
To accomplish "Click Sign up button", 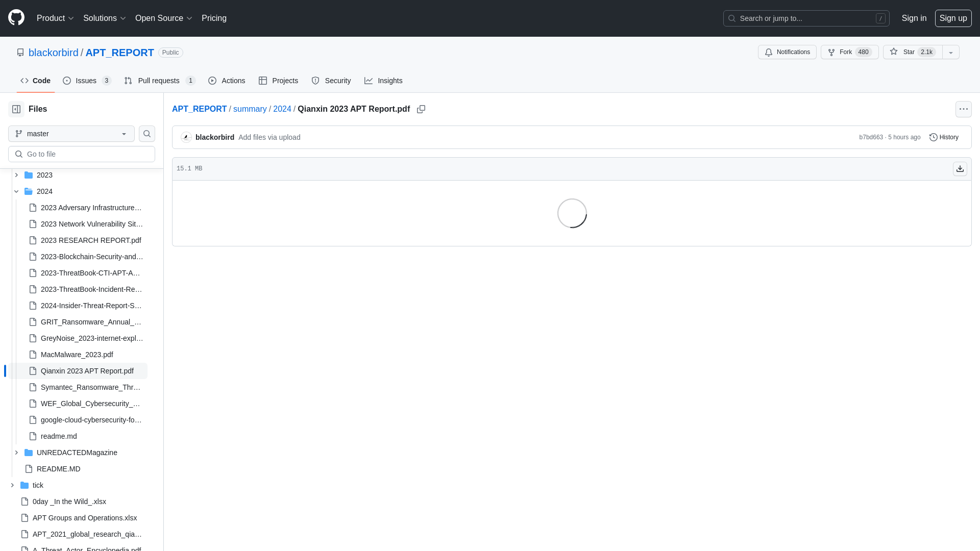I will [952, 18].
